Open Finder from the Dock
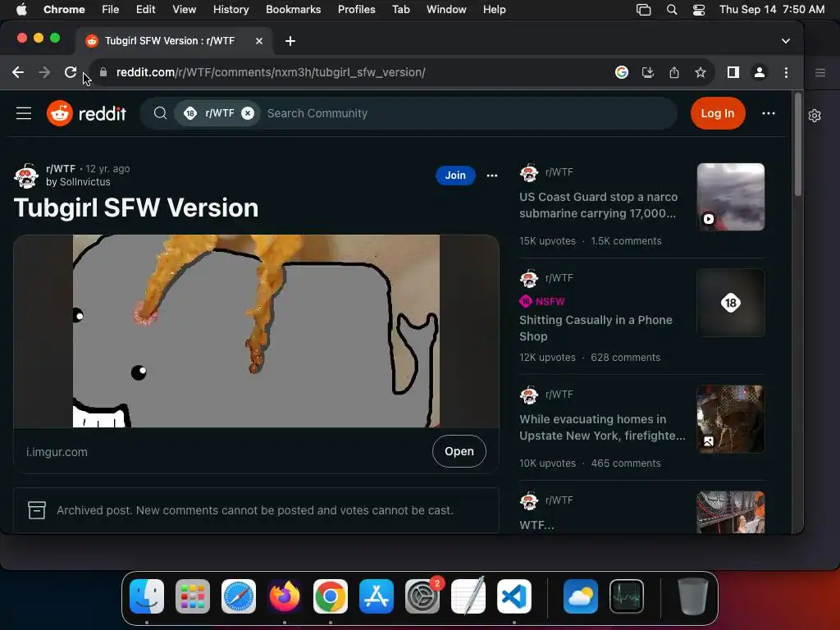The image size is (840, 630). (147, 596)
